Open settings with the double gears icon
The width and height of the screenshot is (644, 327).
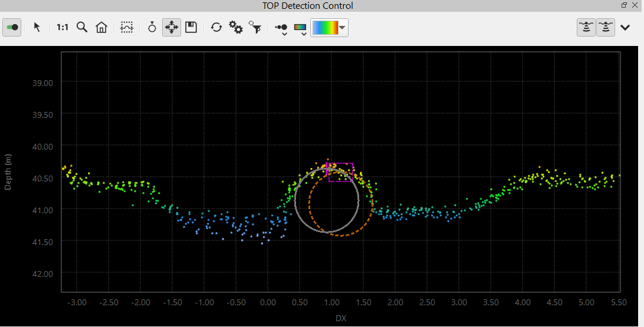(236, 27)
